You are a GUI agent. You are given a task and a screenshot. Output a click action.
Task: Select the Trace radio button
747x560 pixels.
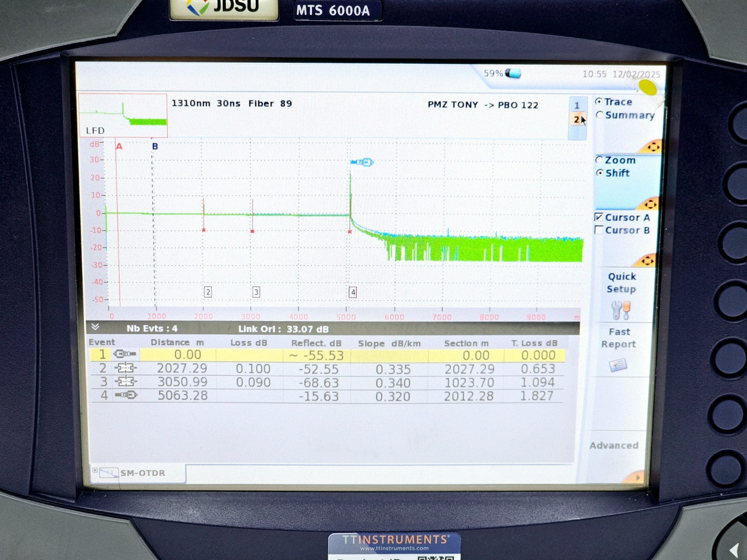click(x=599, y=102)
